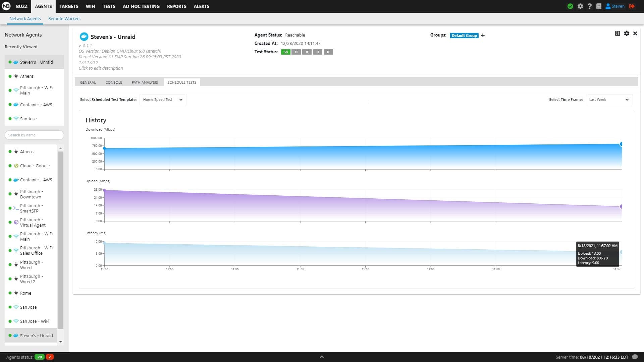Open the global settings gear icon
Screen dimensions: 644x362
point(581,6)
